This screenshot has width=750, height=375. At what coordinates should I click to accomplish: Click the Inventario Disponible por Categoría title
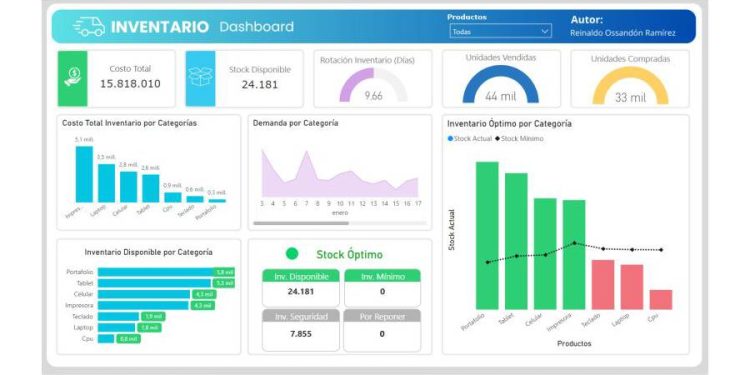(148, 252)
